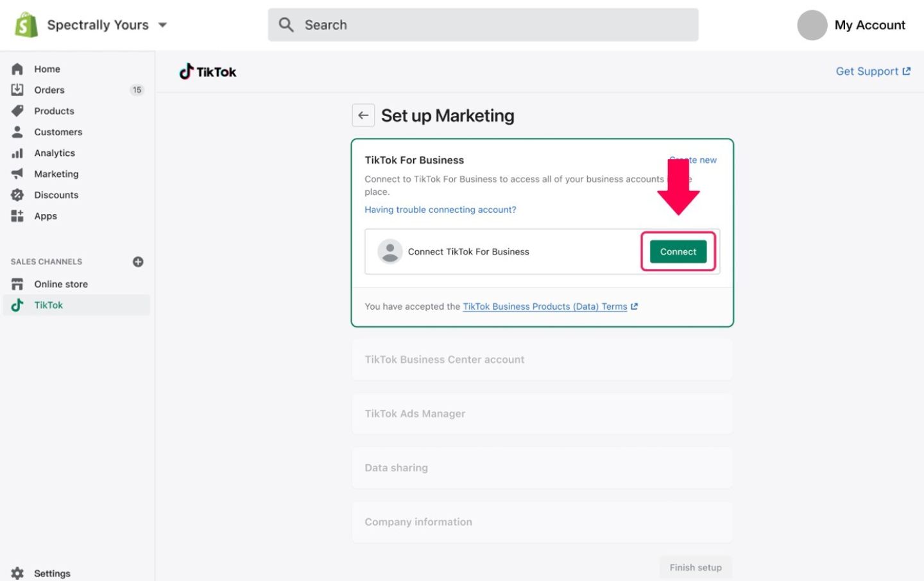924x581 pixels.
Task: Select the TikTok sales channel
Action: click(48, 305)
